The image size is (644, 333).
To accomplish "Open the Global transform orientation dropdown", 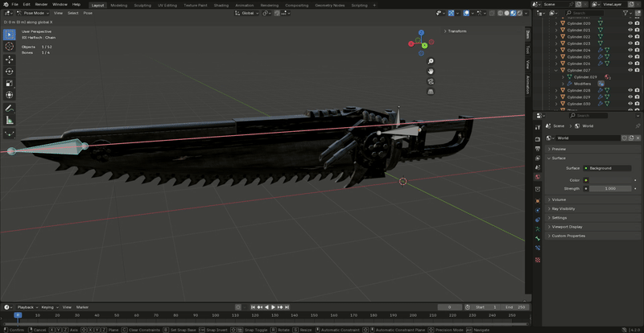I will (249, 13).
